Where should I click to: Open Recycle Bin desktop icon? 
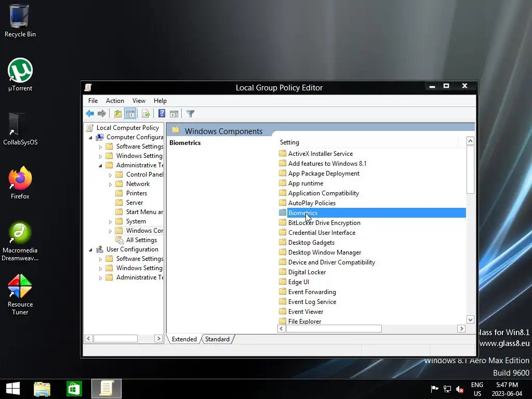pos(20,20)
